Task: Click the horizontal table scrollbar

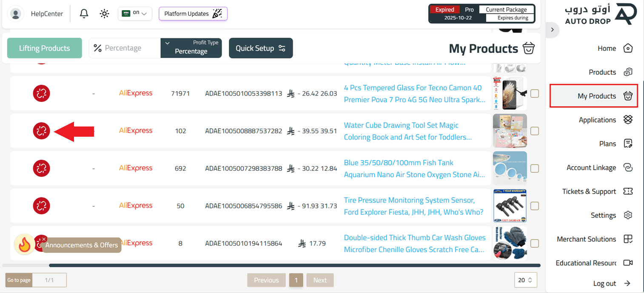Action: click(x=294, y=265)
